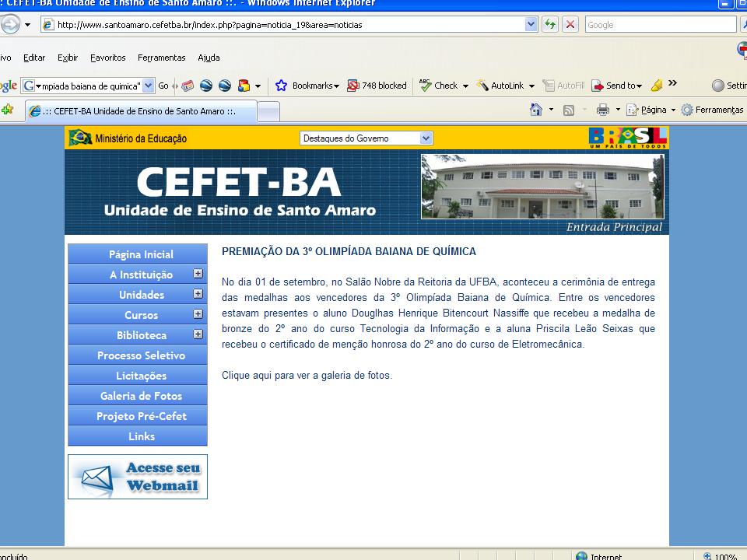Click the colorful blocks icon on Google Toolbar
The image size is (747, 560).
coord(244,86)
